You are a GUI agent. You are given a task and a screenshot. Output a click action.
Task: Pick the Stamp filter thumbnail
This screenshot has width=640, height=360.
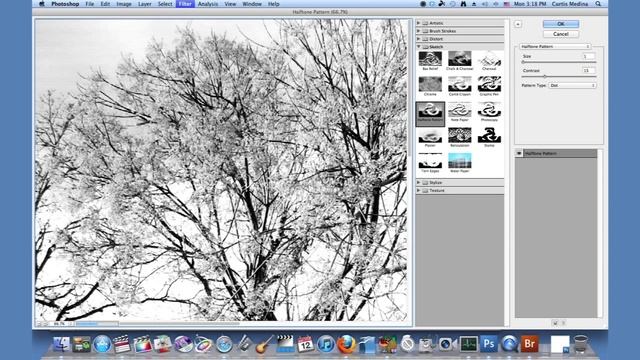(x=489, y=136)
